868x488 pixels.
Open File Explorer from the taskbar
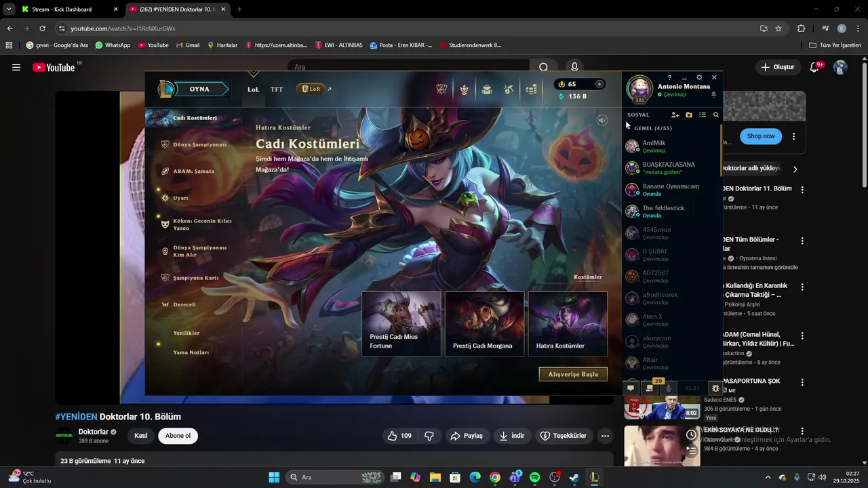tap(435, 477)
